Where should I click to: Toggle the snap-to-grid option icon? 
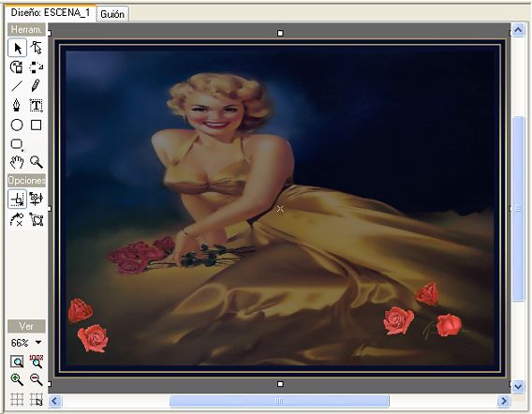coord(36,199)
